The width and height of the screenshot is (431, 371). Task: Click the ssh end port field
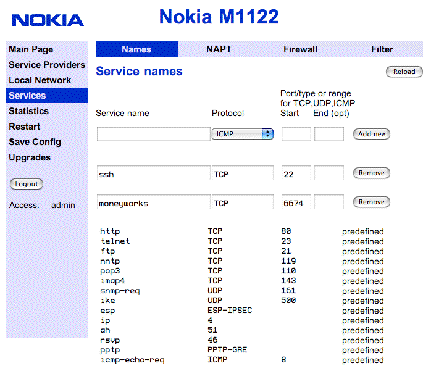329,173
